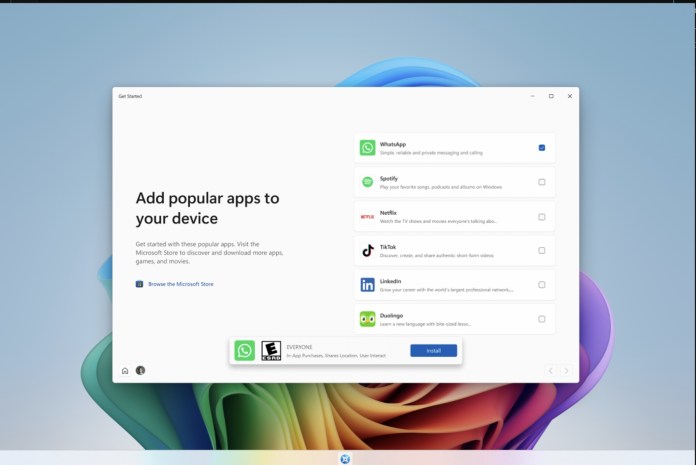Viewport: 696px width, 465px height.
Task: Check the Spotify checkbox
Action: click(x=542, y=182)
